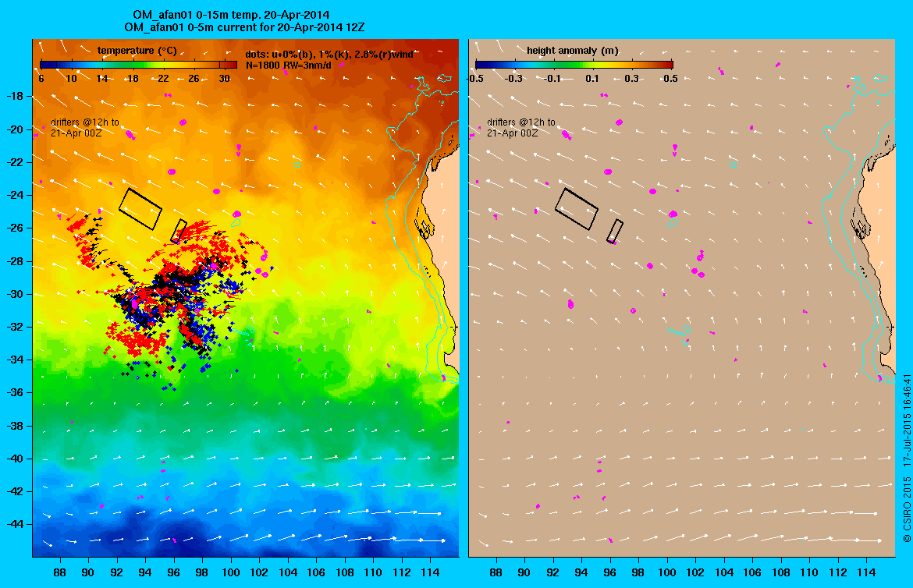
Task: Click the '18' tick on temperature color scale
Action: coord(133,79)
